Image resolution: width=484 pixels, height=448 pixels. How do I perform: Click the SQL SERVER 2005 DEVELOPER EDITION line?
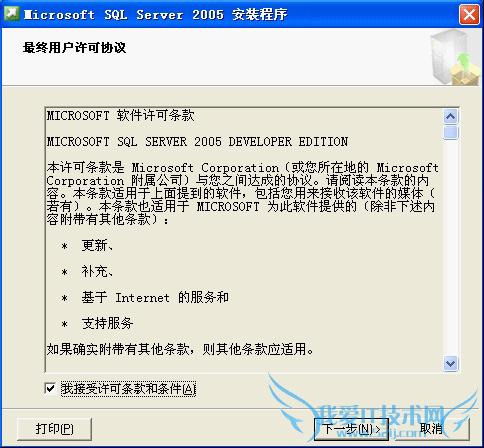coord(197,142)
